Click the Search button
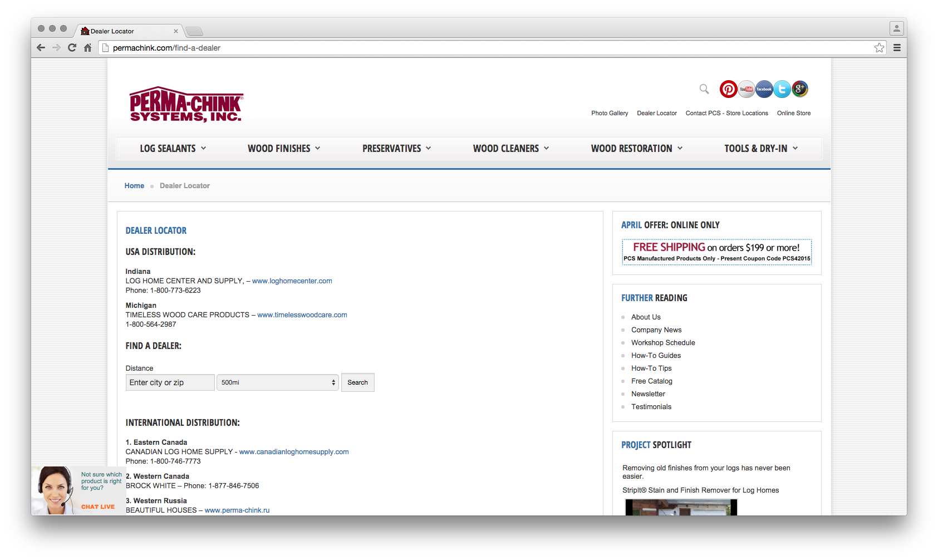 [357, 382]
